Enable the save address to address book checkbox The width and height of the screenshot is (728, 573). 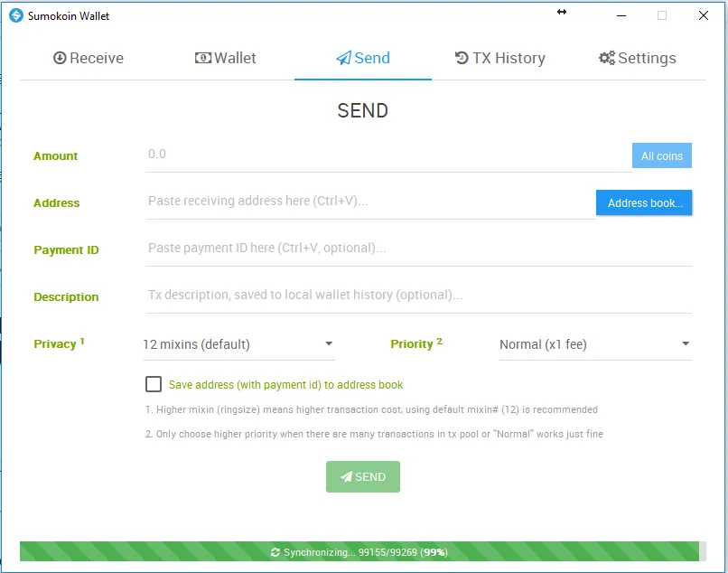coord(154,384)
